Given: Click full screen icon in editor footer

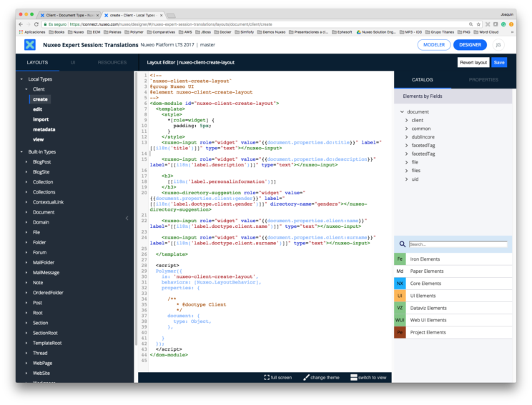Looking at the screenshot, I should click(x=267, y=378).
